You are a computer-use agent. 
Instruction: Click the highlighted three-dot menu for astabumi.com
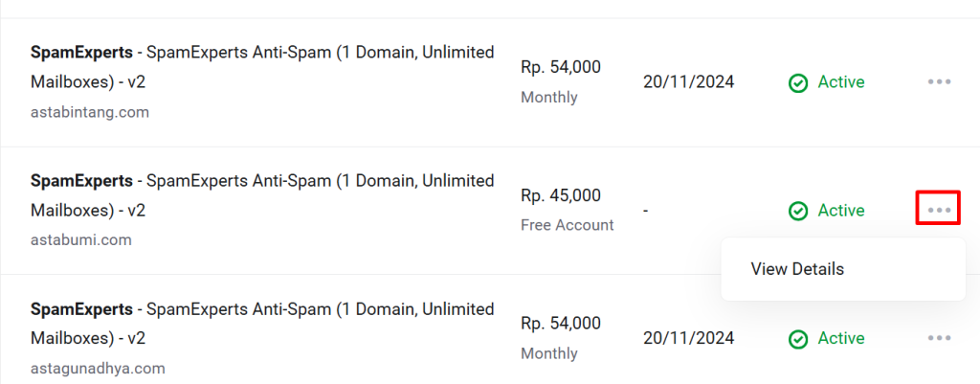pos(939,210)
